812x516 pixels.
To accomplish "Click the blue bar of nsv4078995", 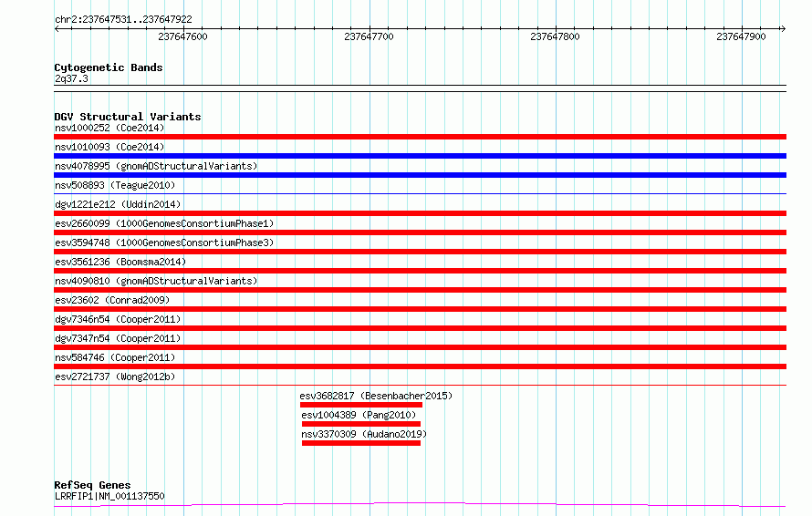I will coord(420,175).
